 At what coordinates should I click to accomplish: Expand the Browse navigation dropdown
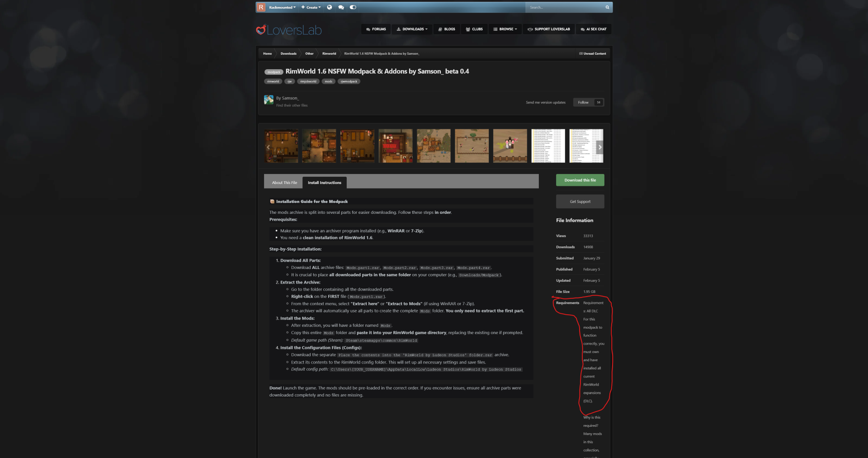(505, 29)
